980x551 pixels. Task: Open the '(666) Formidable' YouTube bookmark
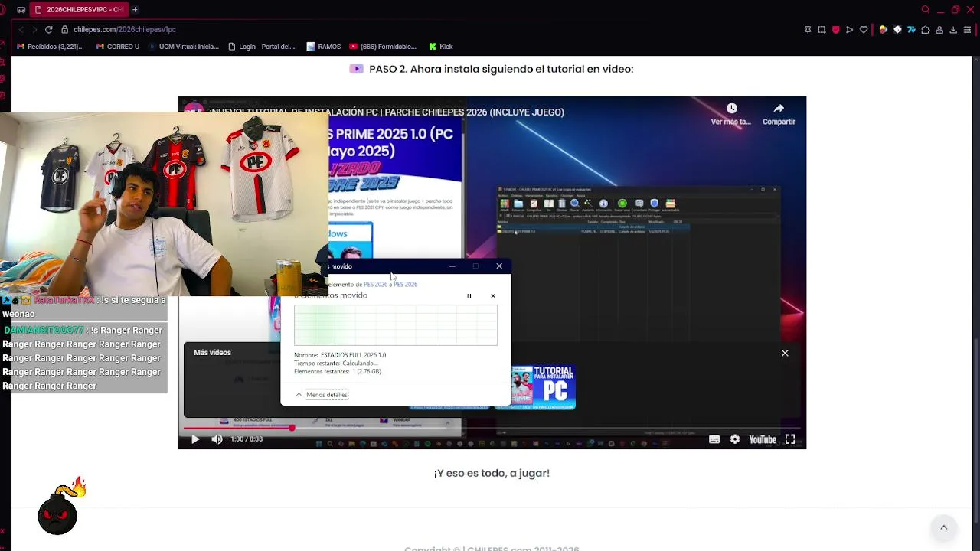tap(383, 47)
